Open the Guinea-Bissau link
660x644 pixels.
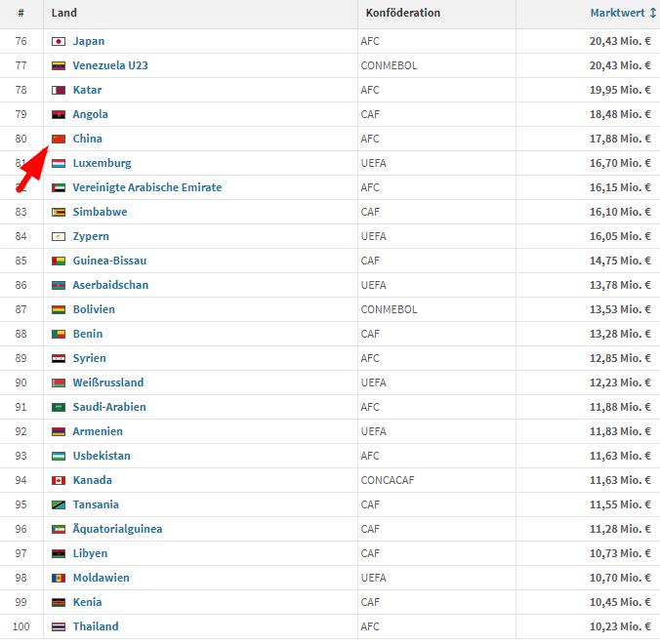tap(110, 261)
